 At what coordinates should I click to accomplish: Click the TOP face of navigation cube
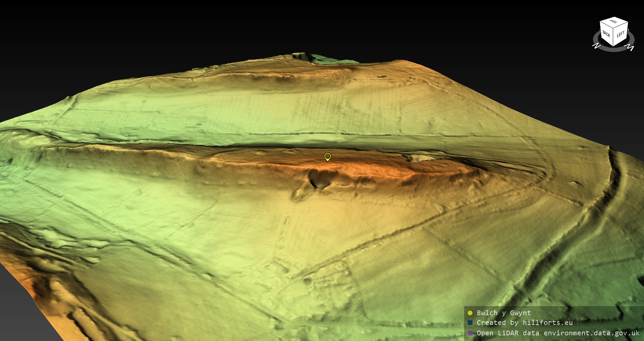pyautogui.click(x=614, y=22)
